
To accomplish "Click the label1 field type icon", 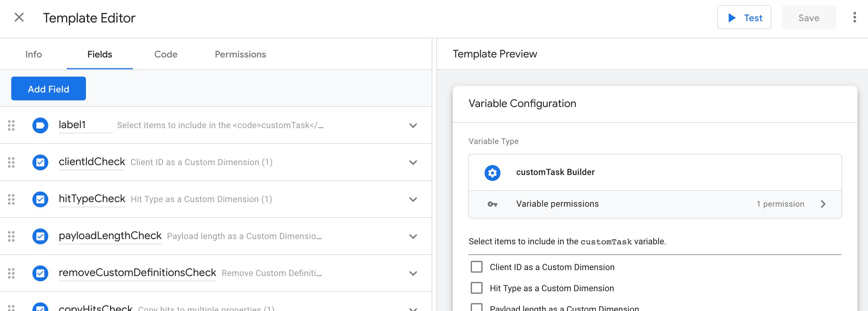I will click(40, 125).
